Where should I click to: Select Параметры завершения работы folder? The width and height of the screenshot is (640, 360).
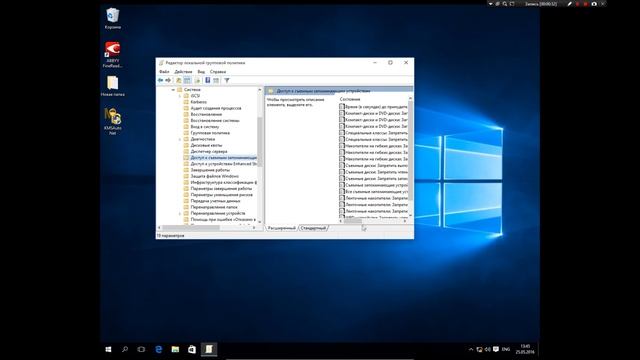[x=221, y=189]
